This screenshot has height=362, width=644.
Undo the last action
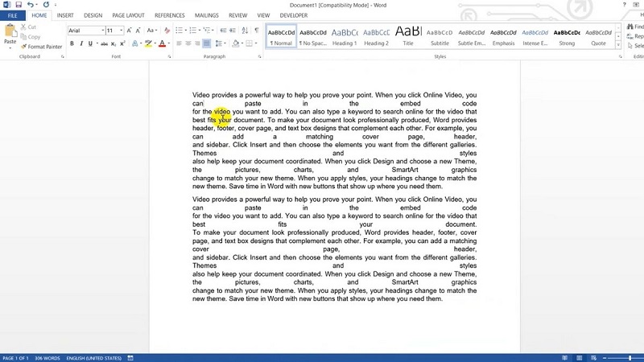click(x=30, y=5)
